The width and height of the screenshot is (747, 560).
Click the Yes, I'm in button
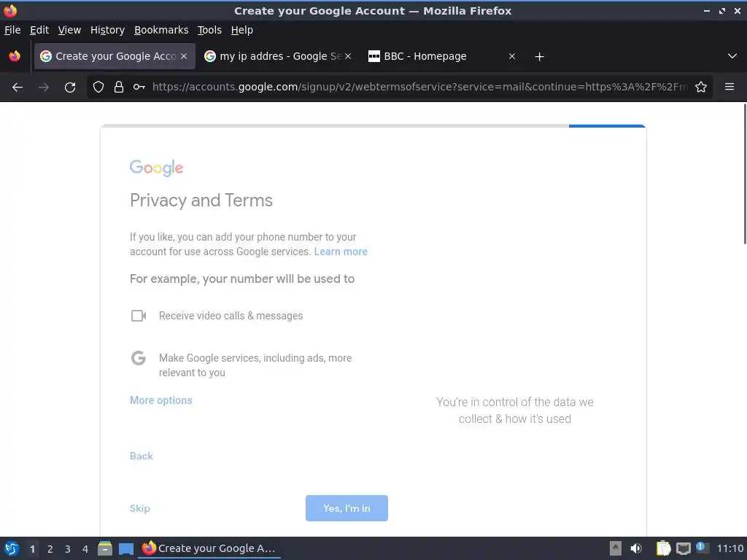pos(347,508)
